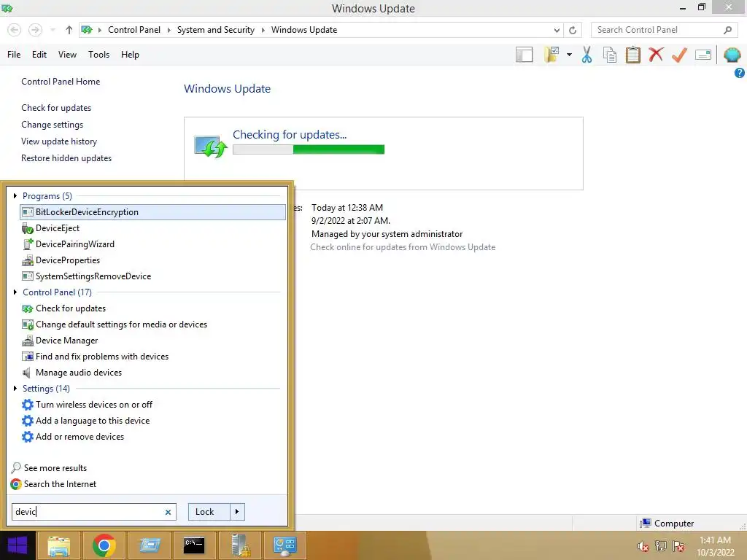Expand the Control Panel breadcrumb arrow
The width and height of the screenshot is (747, 560).
(169, 30)
